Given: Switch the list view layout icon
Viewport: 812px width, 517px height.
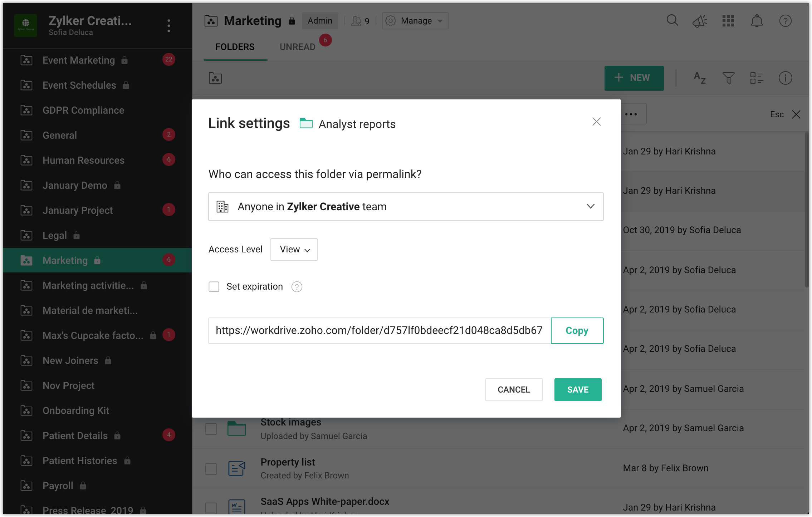Looking at the screenshot, I should point(757,78).
